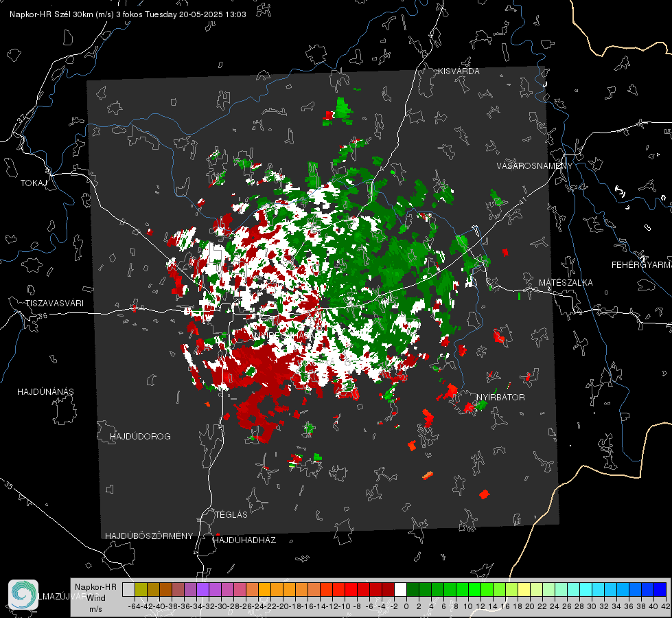
Task: Click road number 36 near Tiszavasvári
Action: pyautogui.click(x=43, y=316)
